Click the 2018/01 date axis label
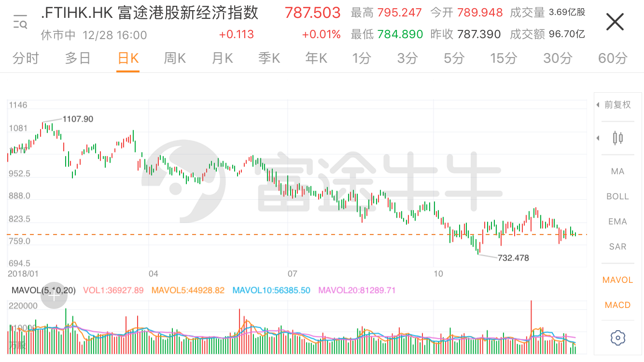The height and width of the screenshot is (362, 644). [x=23, y=273]
